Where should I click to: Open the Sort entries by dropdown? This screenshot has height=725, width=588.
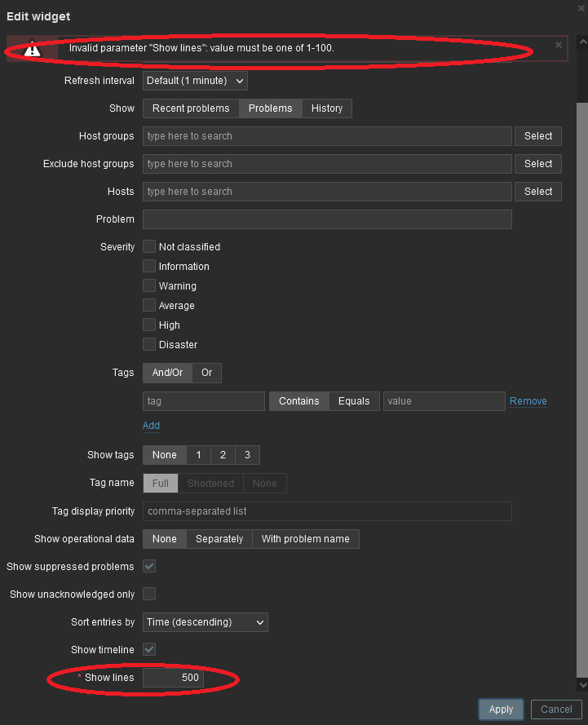click(x=205, y=622)
